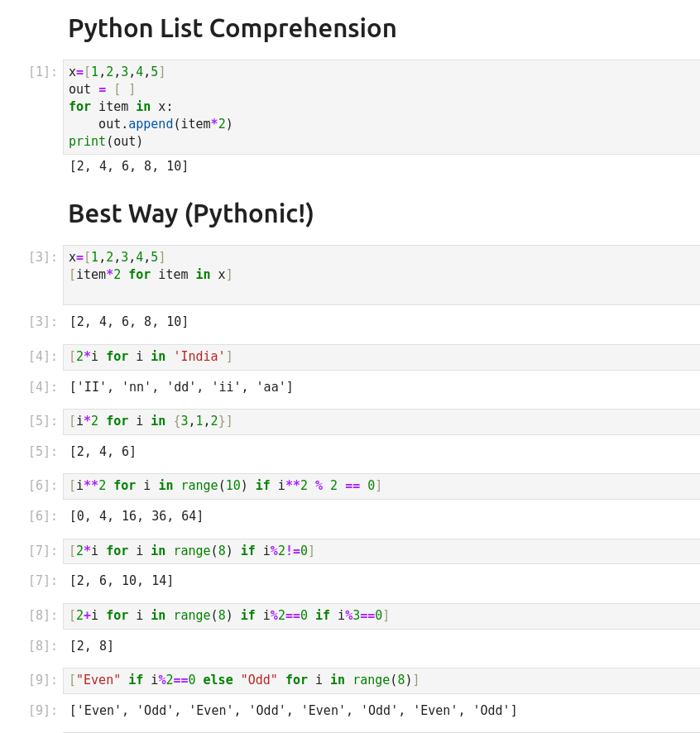Viewport: 700px width, 733px height.
Task: Click the 'Python List Comprehension' heading
Action: 232,29
